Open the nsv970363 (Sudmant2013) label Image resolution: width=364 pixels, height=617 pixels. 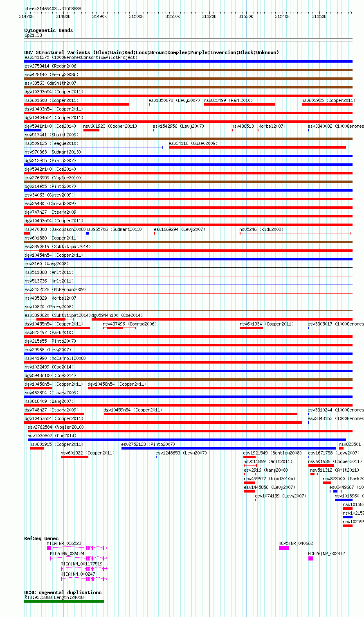coord(53,152)
